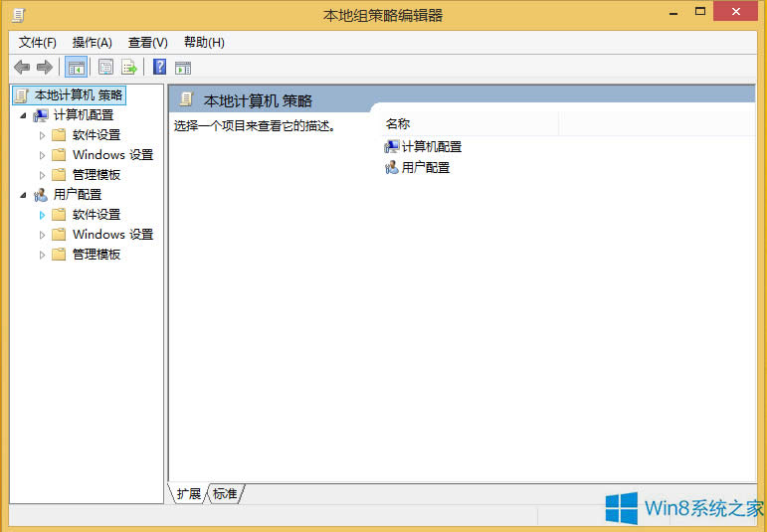Expand 软件设置 under 用户配置
Screen dimensions: 767x532
42,215
